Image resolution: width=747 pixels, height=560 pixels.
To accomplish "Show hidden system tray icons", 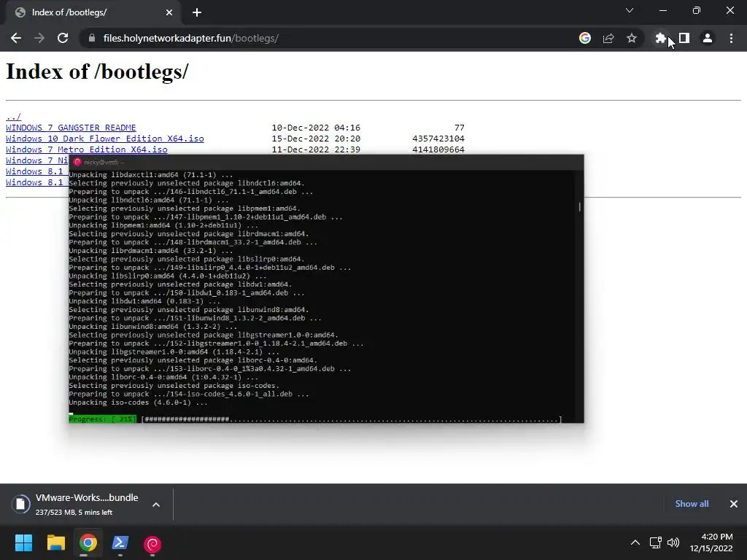I will 635,542.
